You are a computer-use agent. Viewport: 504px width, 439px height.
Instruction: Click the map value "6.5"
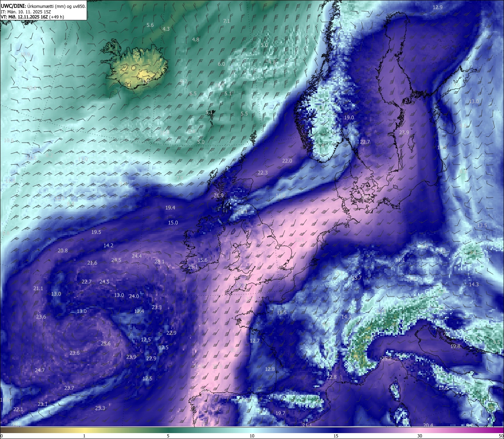(x=193, y=94)
